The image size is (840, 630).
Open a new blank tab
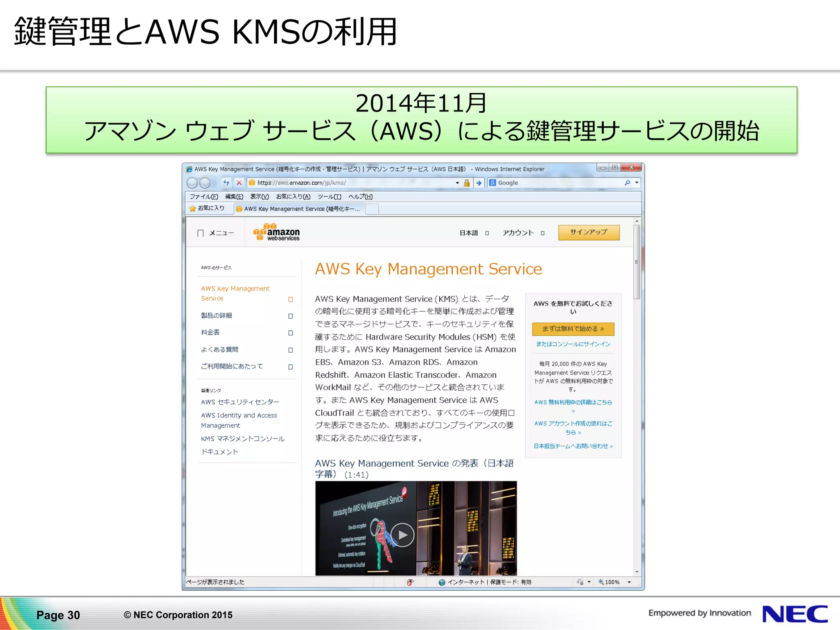(372, 209)
